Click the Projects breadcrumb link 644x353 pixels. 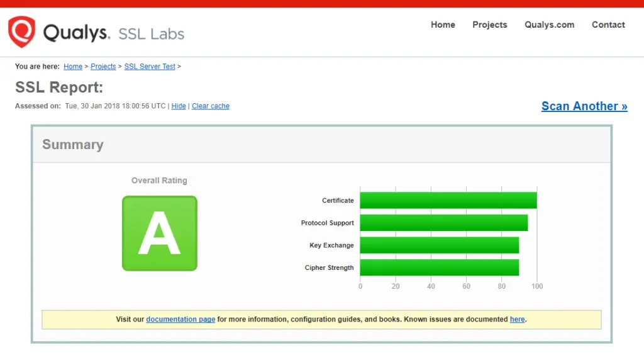pos(103,67)
